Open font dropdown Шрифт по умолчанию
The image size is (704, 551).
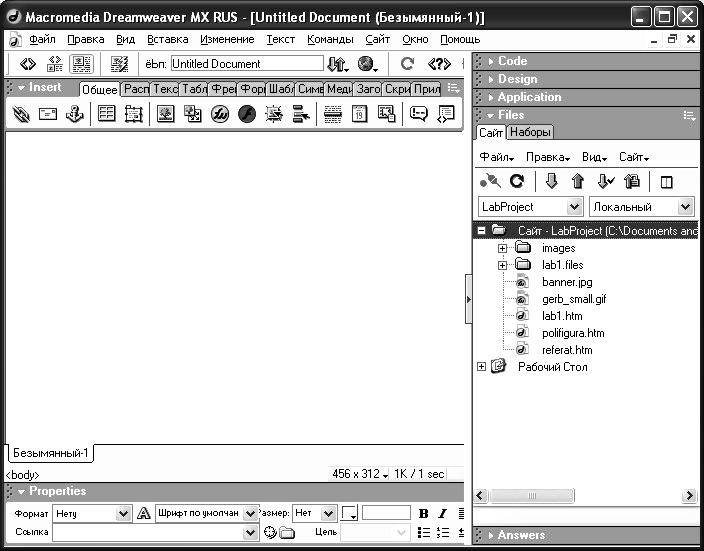250,513
